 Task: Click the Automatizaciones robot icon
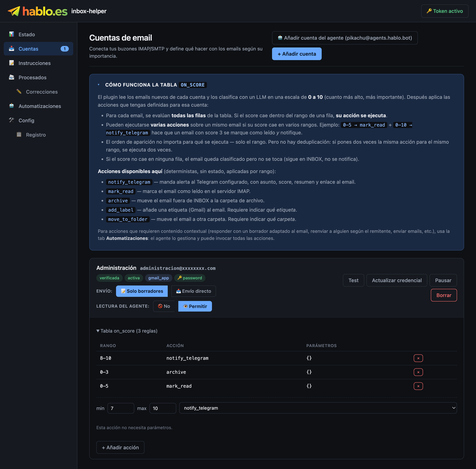pyautogui.click(x=12, y=106)
